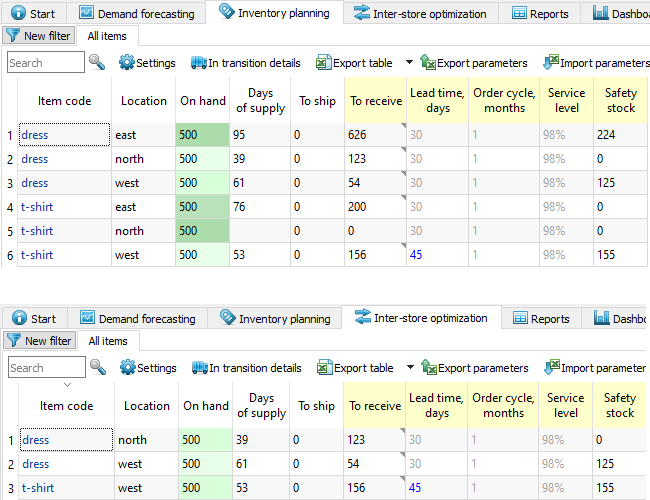Click Export parameters in the Inventory planning view
Viewport: 650px width, 500px height.
tap(472, 63)
